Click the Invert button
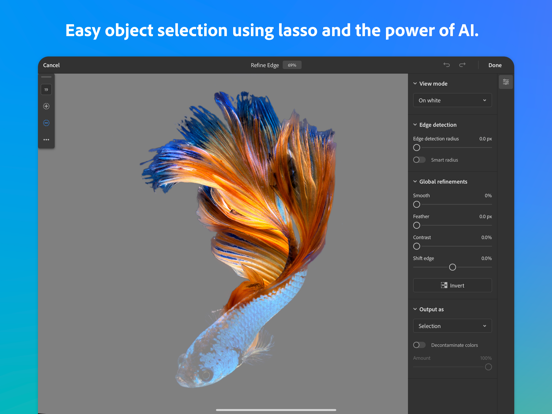The image size is (552, 414). click(452, 286)
